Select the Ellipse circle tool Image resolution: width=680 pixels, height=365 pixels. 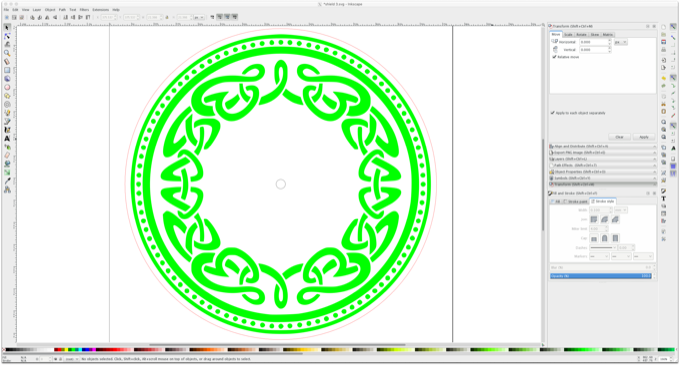coord(7,87)
